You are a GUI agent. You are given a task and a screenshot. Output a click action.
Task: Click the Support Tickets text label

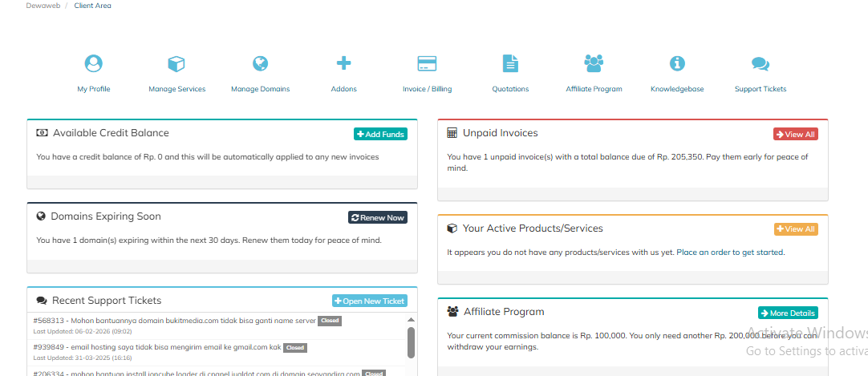coord(760,89)
